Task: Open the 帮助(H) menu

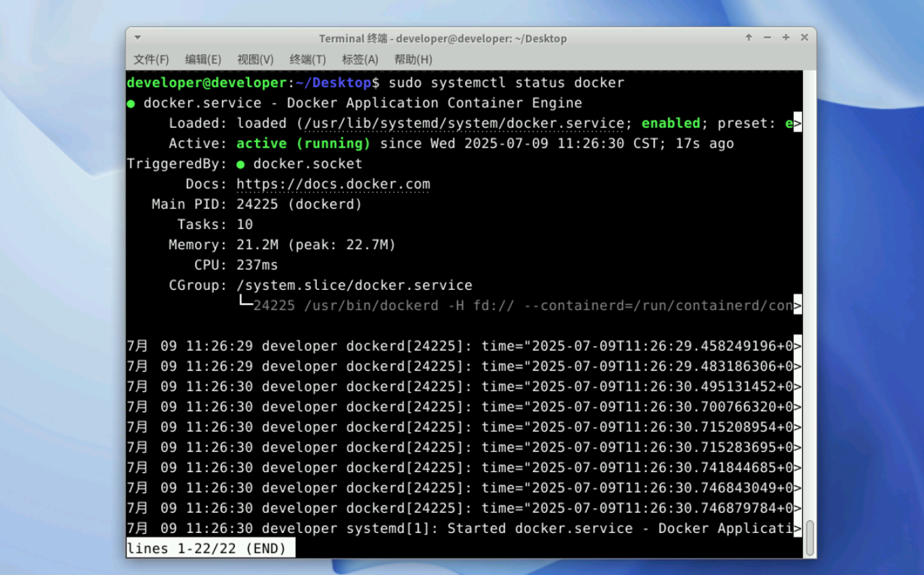Action: pos(413,60)
